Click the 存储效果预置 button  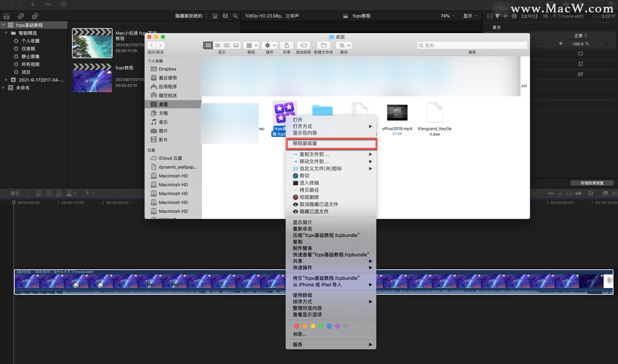tap(592, 183)
